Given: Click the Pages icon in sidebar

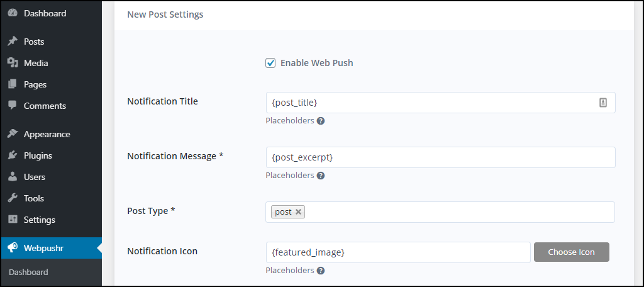Looking at the screenshot, I should point(13,84).
